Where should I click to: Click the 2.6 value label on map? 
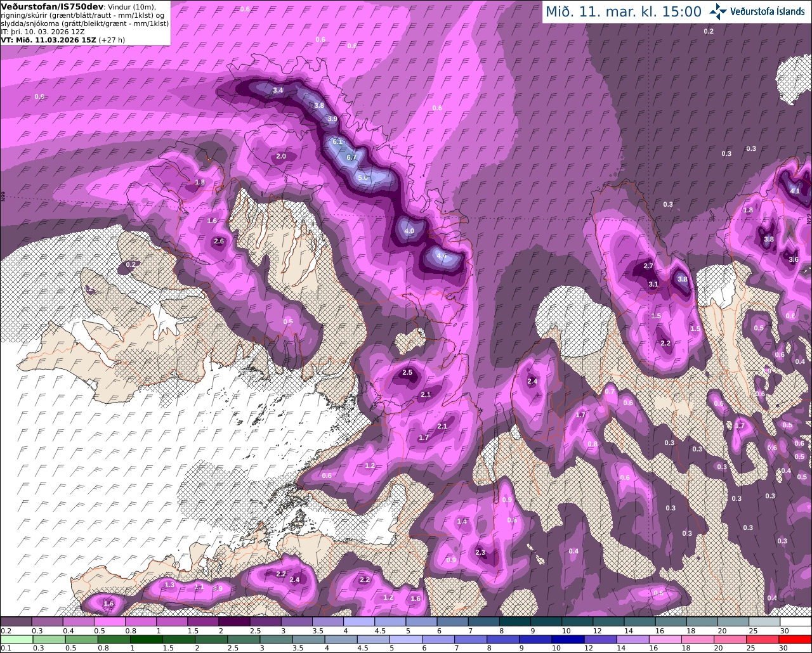click(219, 242)
